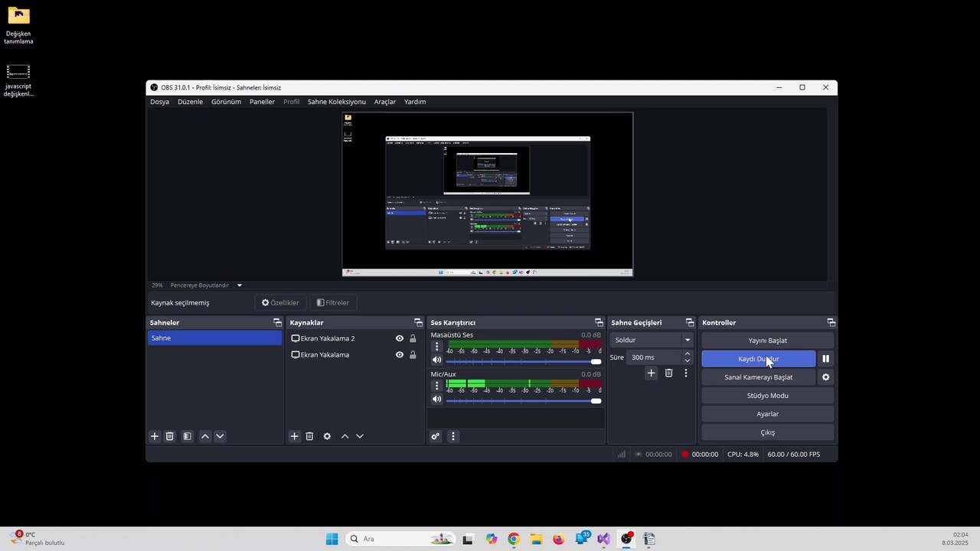The width and height of the screenshot is (980, 551).
Task: Open the Düzenle menu
Action: 191,102
